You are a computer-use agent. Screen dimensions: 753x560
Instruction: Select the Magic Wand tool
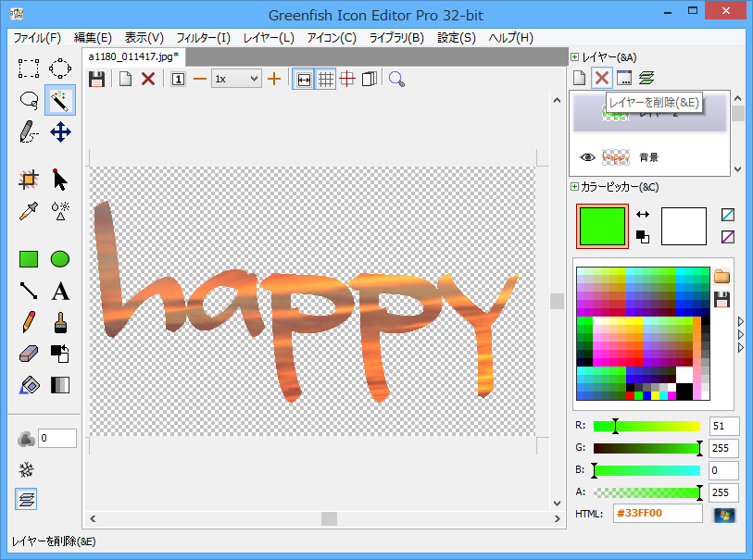60,100
